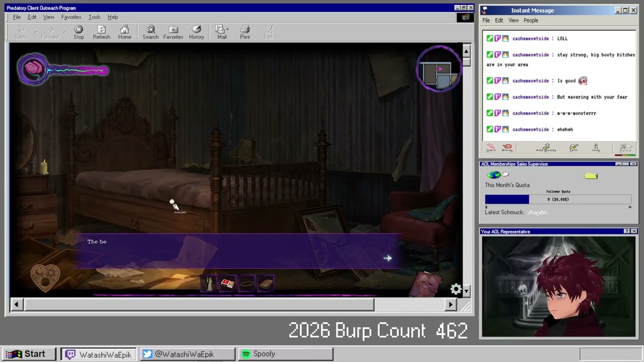Click the horizontal scrollbar thumb
The width and height of the screenshot is (644, 362).
[199, 305]
